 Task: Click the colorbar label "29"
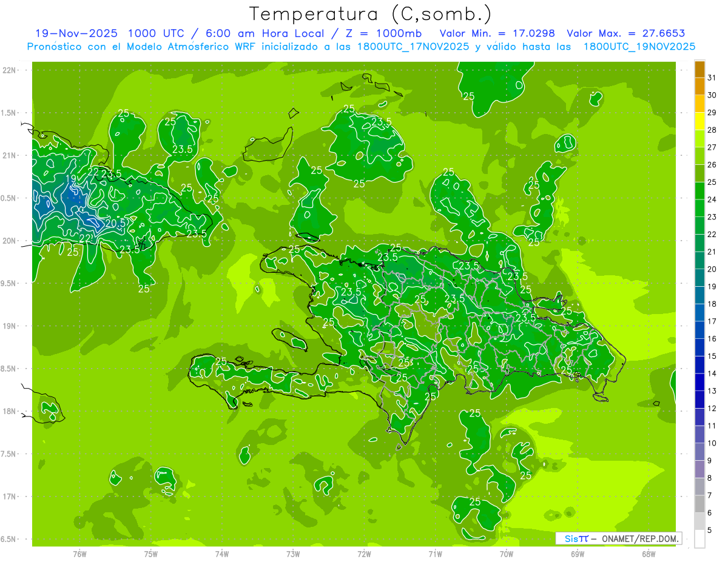coord(712,112)
